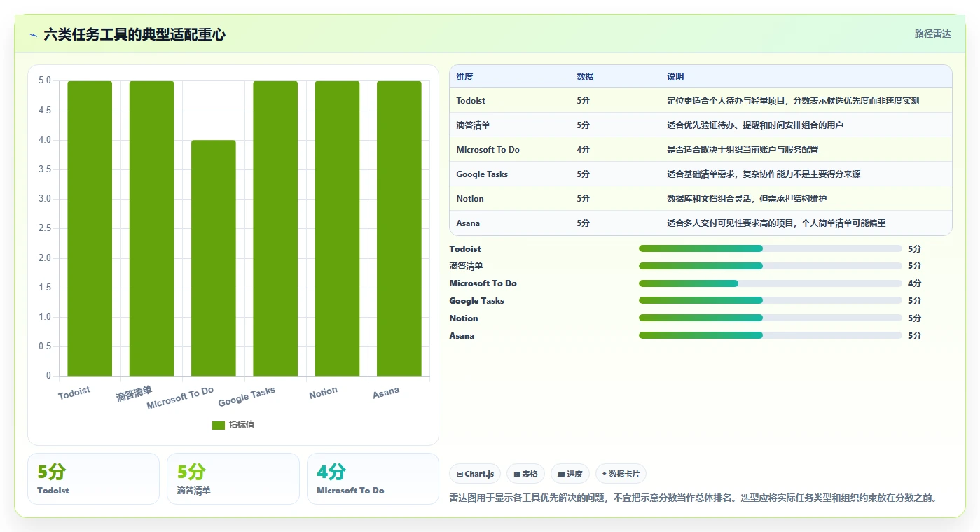This screenshot has height=532, width=980.
Task: Click the Notion progress bar
Action: pos(771,318)
